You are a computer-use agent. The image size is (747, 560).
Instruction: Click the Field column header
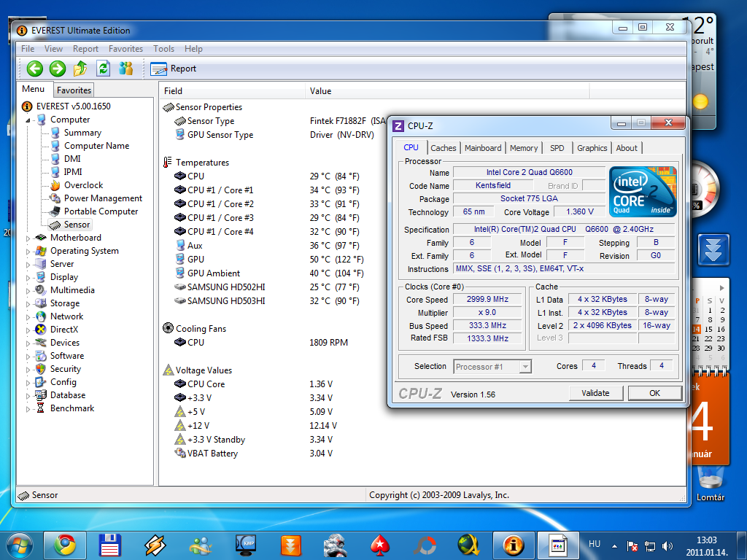click(233, 91)
